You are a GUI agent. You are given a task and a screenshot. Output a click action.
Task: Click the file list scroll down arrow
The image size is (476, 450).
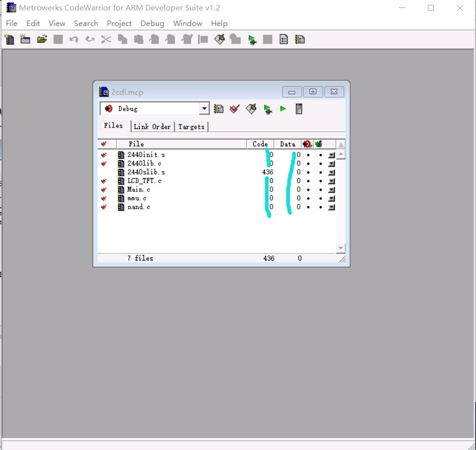(x=341, y=248)
